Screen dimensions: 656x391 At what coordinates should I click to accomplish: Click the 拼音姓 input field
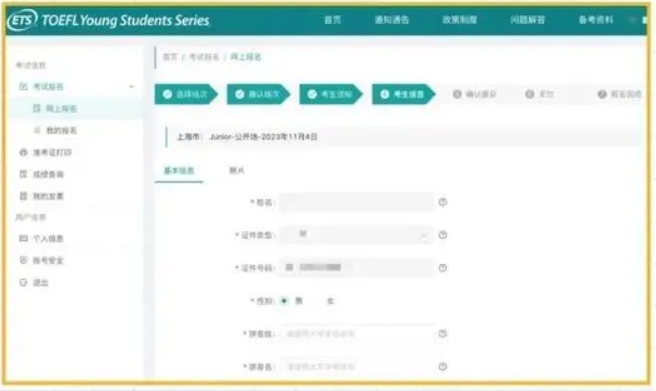coord(357,333)
